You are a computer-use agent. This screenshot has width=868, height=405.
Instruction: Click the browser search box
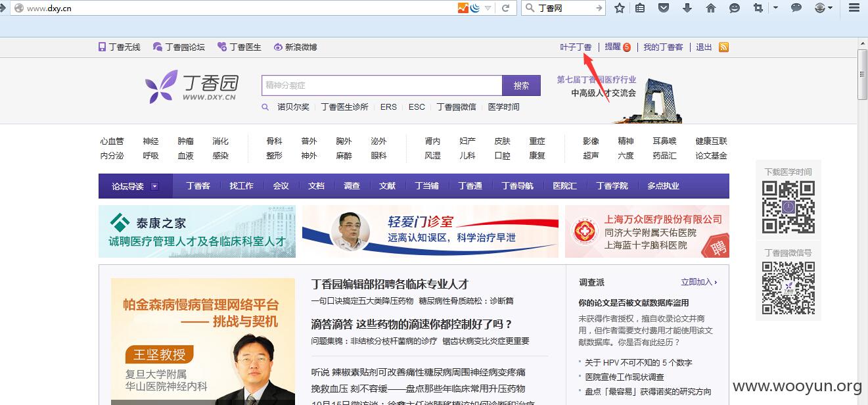[565, 8]
